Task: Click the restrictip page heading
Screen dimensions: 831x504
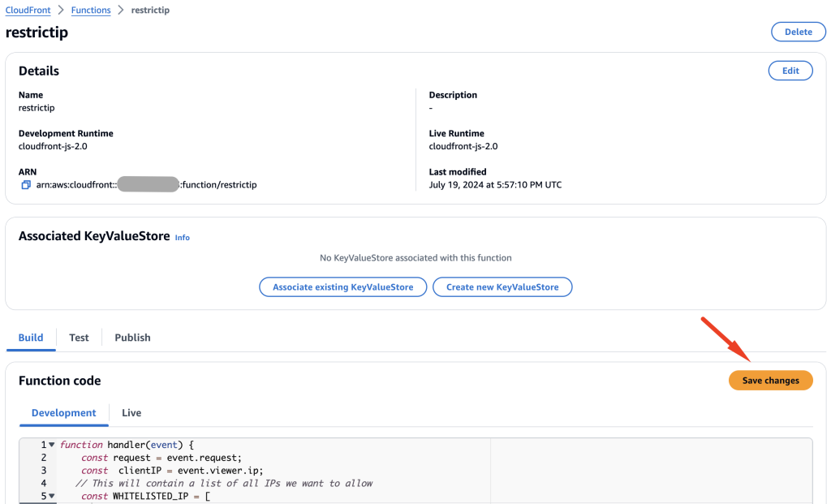Action: point(37,32)
